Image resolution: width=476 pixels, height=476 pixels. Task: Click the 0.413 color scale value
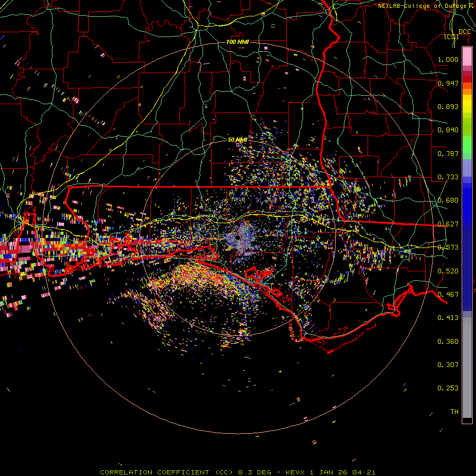(x=448, y=317)
